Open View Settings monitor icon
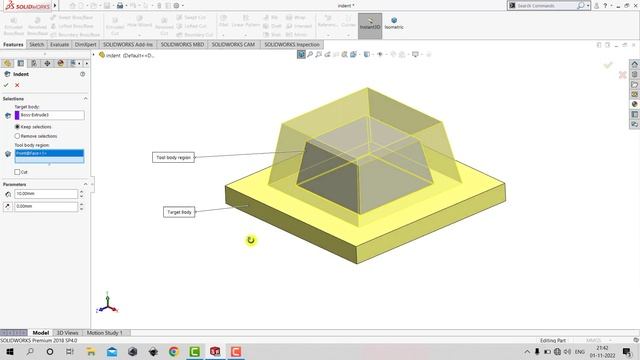640x360 pixels. coord(415,54)
